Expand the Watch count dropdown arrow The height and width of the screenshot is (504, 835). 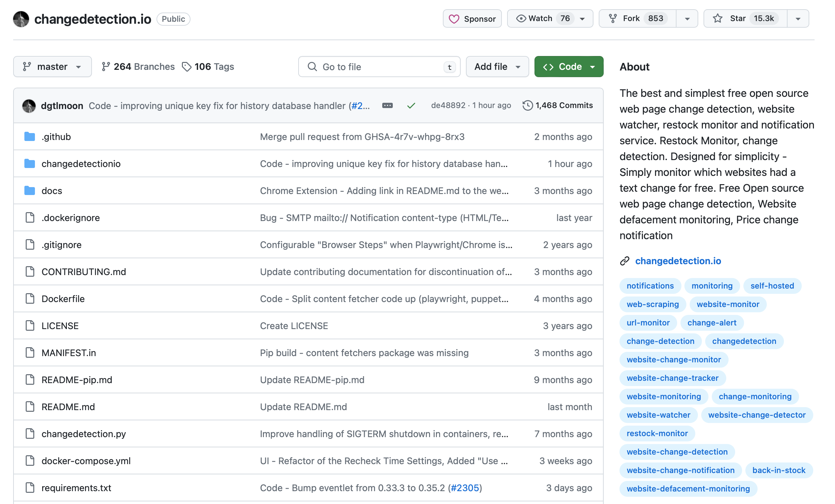[584, 18]
